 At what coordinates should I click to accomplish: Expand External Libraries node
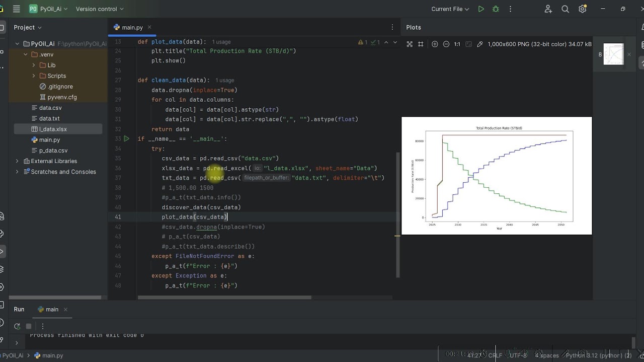point(17,161)
